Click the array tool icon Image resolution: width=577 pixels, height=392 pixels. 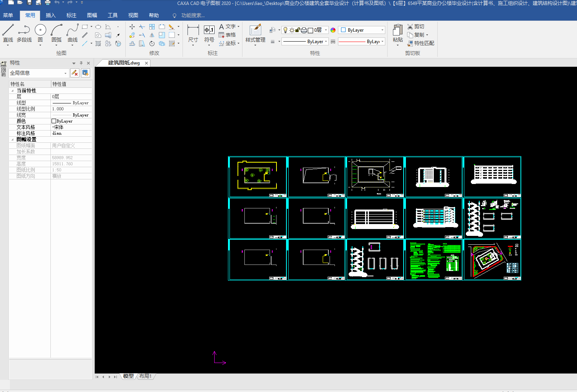tap(152, 27)
